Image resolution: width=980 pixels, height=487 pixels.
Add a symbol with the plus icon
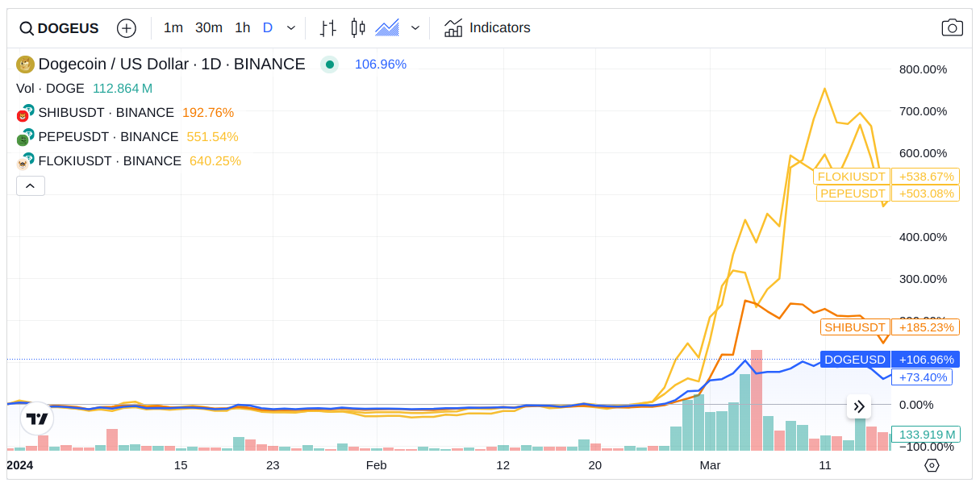click(x=127, y=28)
